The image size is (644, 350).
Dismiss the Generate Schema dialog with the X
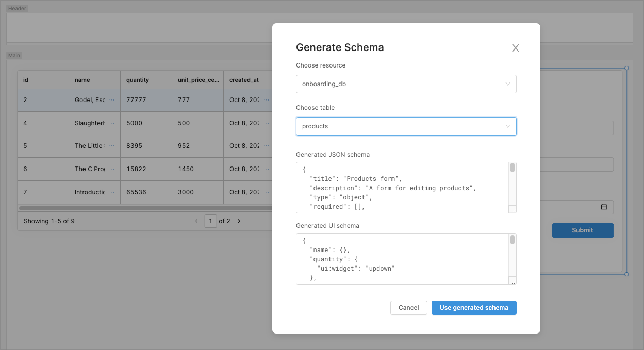click(x=515, y=47)
